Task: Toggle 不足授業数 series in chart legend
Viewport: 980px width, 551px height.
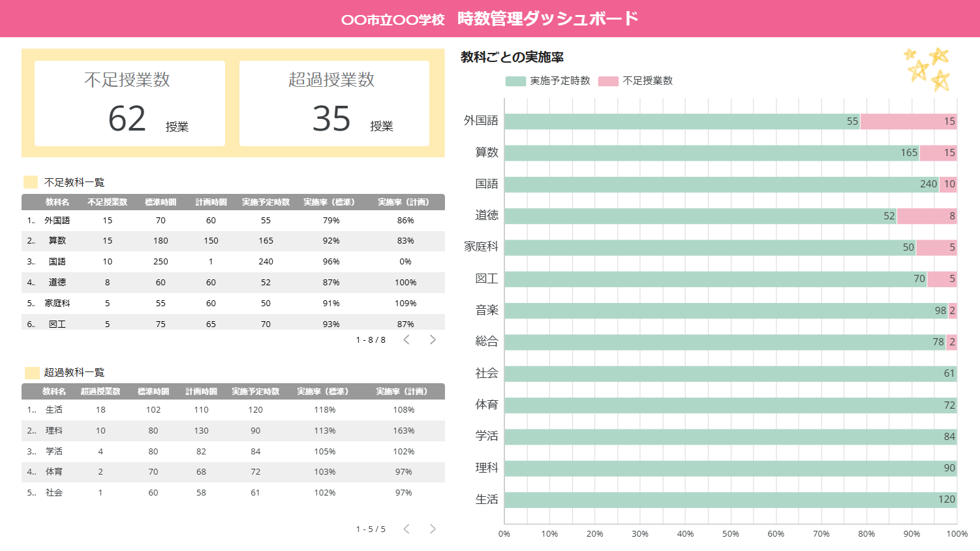Action: (635, 81)
